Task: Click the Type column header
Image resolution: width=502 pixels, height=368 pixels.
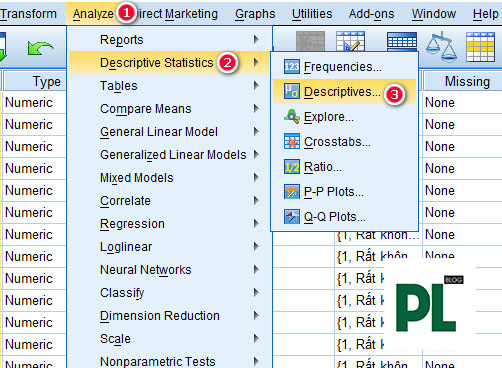Action: point(35,81)
